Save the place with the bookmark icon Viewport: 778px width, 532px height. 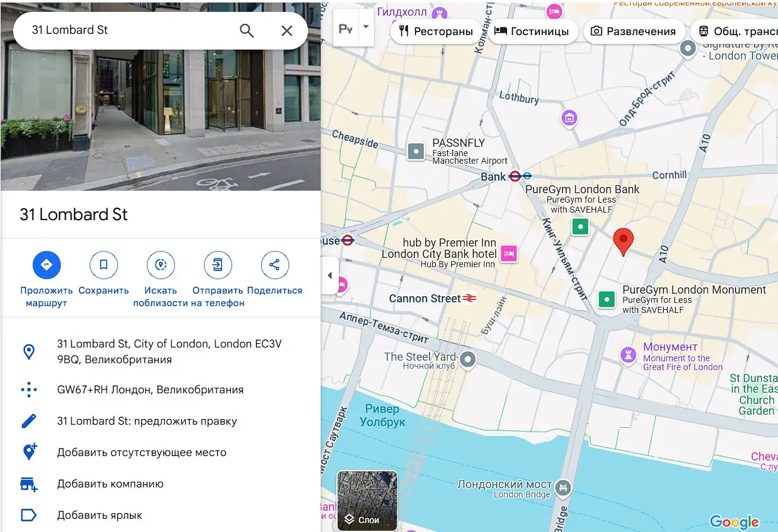pyautogui.click(x=104, y=265)
